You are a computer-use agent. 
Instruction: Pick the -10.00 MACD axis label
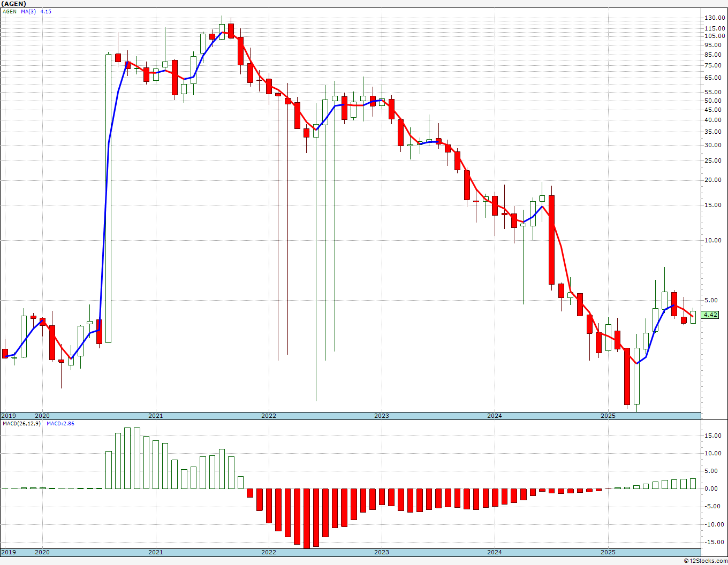(x=715, y=524)
